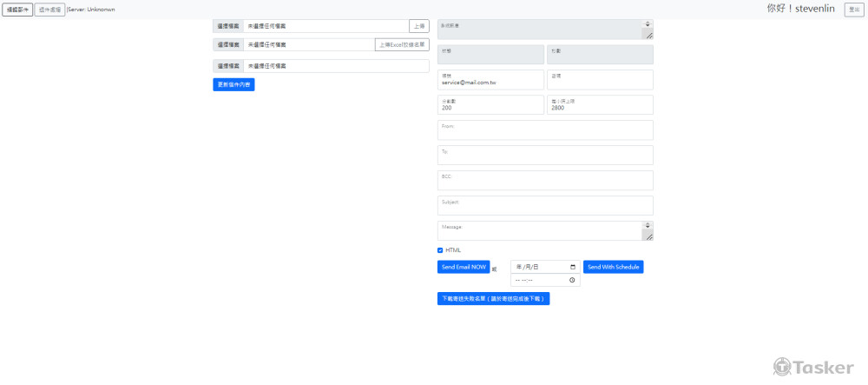Click the Subject input field

tap(545, 206)
